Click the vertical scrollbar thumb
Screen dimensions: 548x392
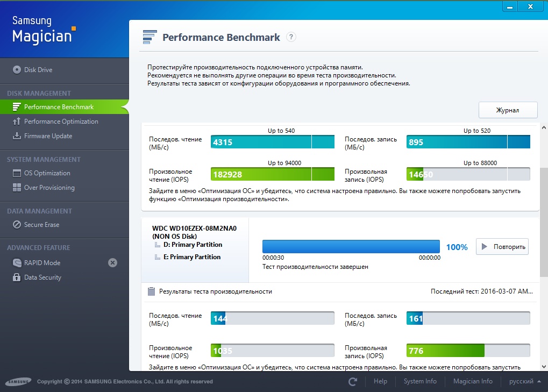coord(544,222)
